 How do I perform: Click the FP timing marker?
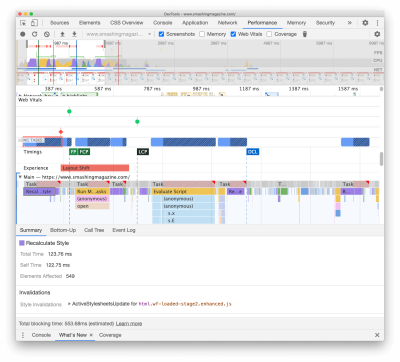click(73, 152)
